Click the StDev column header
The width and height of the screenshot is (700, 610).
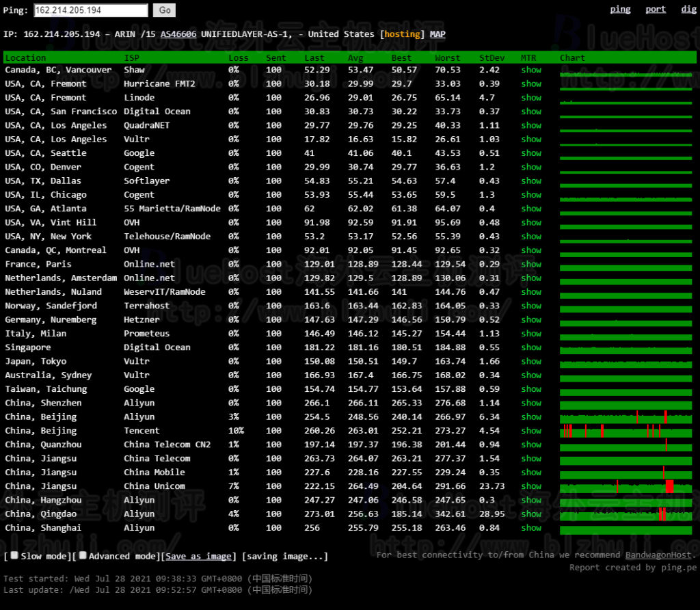pos(492,58)
